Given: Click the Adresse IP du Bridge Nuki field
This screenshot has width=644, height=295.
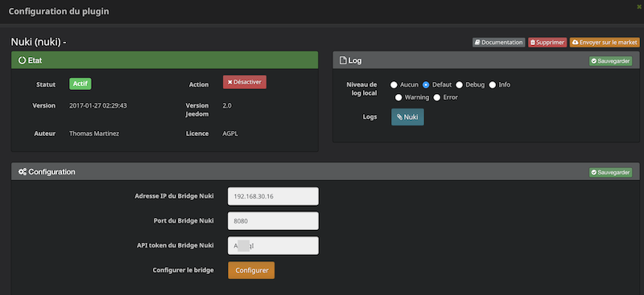Looking at the screenshot, I should (273, 196).
